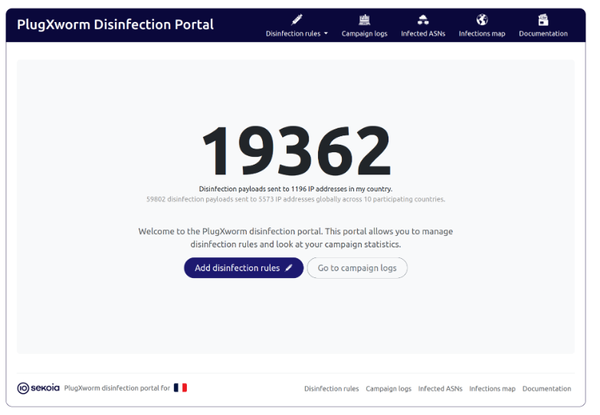Follow the footer Infected ASNs link
Viewport: 600px width, 415px height.
(440, 389)
